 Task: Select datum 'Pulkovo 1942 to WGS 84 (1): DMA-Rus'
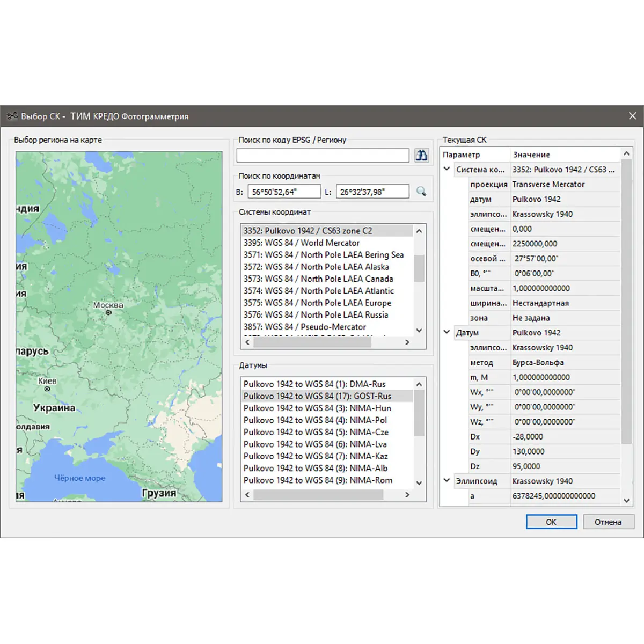[314, 384]
